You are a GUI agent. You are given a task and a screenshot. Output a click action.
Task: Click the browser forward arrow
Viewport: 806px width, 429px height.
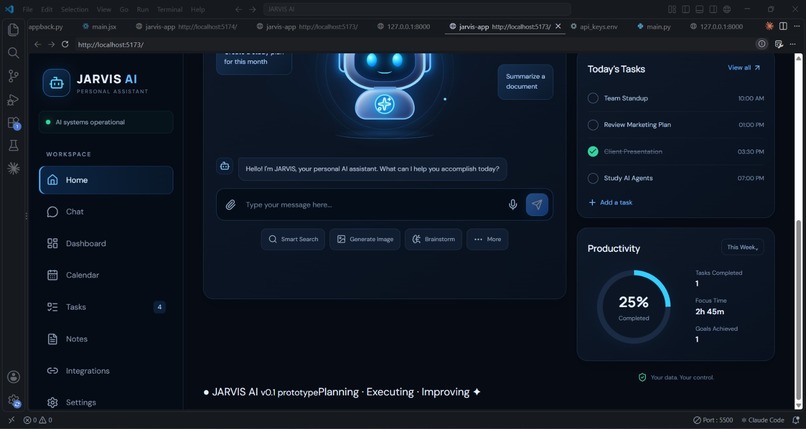point(51,45)
